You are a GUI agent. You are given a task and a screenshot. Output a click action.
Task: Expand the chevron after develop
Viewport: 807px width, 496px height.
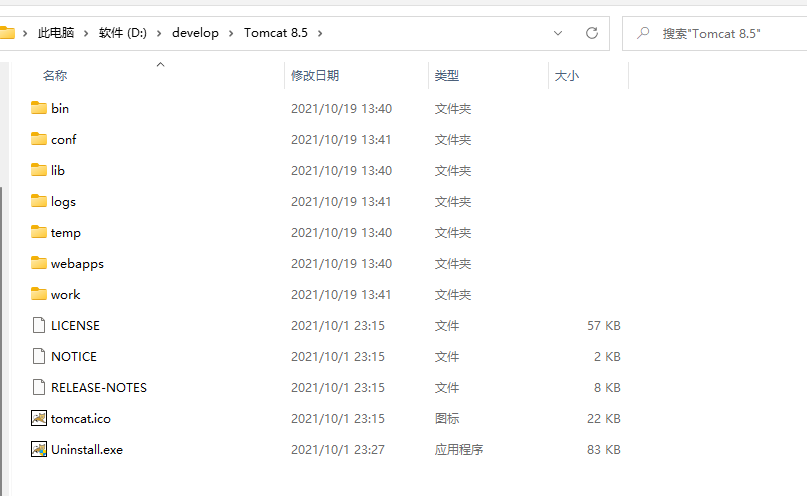click(x=231, y=33)
